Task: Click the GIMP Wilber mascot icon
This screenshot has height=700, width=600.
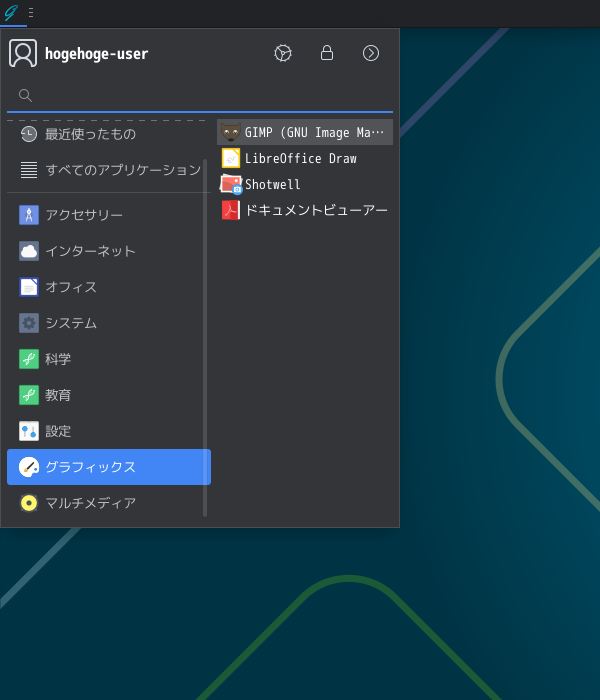Action: coord(231,132)
